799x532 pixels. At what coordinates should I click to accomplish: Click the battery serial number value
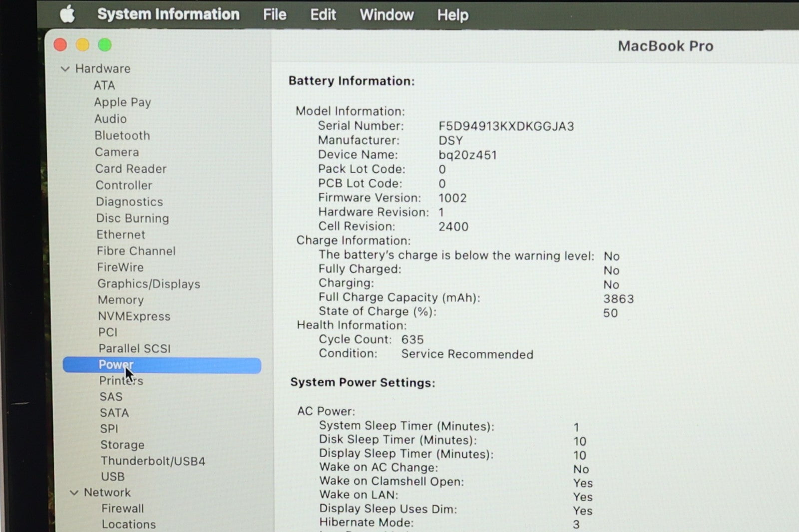click(506, 126)
